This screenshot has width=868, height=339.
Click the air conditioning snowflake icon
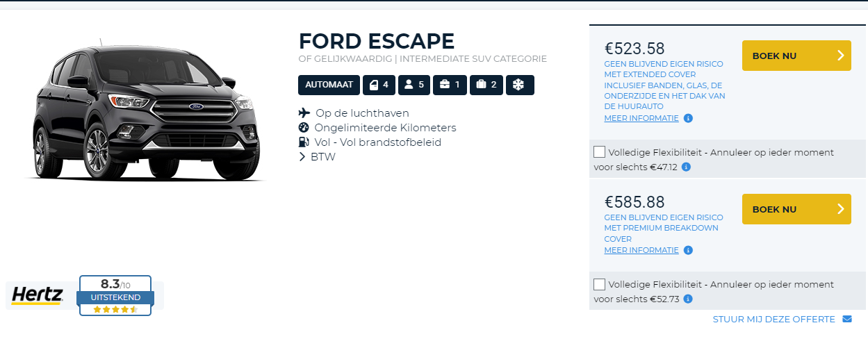pos(520,85)
